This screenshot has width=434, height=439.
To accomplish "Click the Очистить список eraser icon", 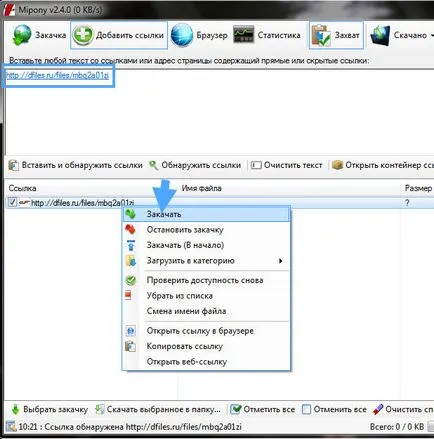I will (x=378, y=409).
